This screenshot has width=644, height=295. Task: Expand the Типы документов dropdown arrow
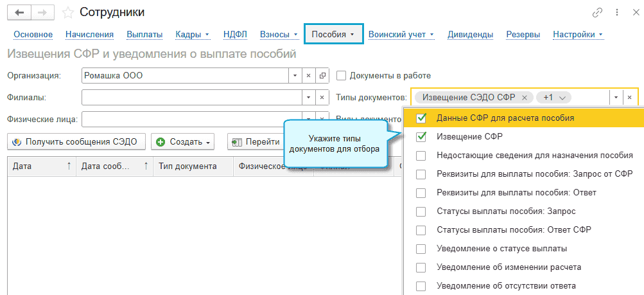tap(616, 98)
